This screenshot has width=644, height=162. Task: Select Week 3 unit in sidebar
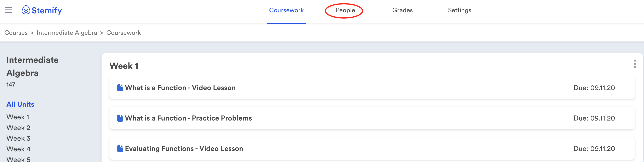(x=18, y=138)
